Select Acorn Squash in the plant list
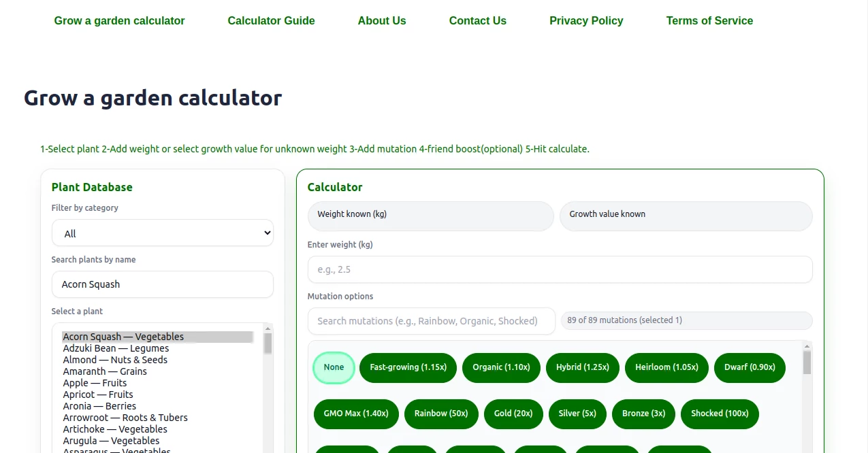 click(123, 336)
